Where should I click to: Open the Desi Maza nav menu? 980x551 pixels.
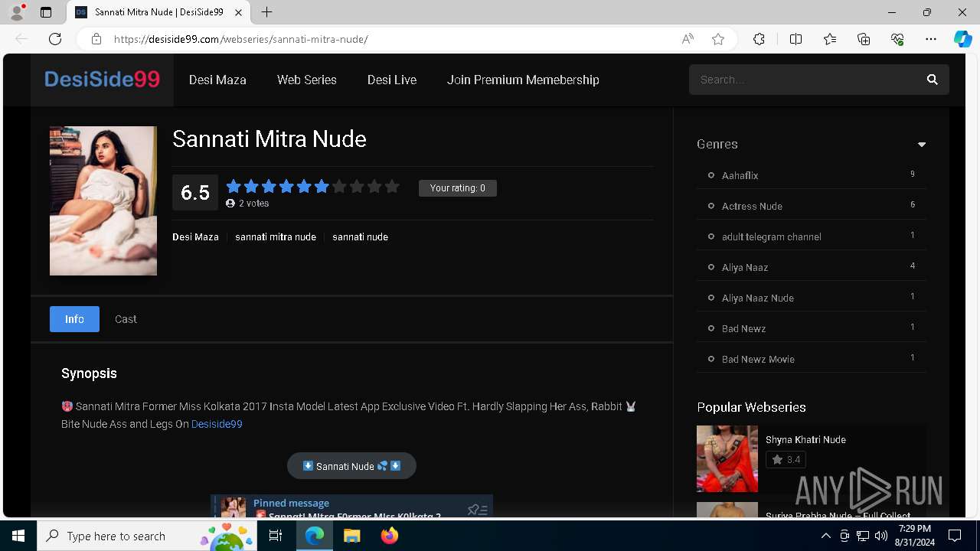(x=217, y=80)
